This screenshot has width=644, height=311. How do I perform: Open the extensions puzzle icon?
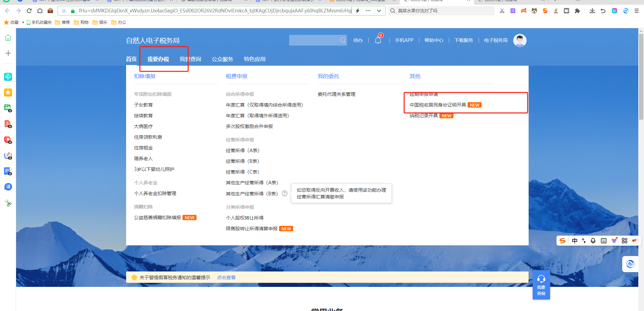coord(577,11)
